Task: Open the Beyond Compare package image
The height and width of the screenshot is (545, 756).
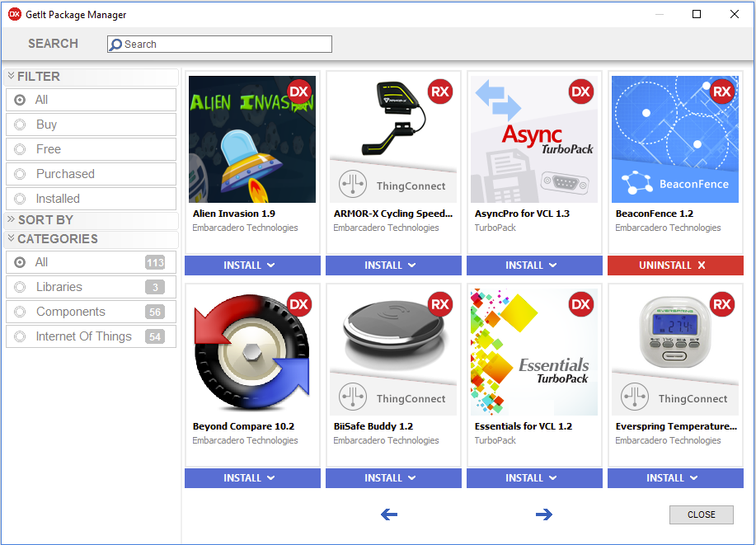Action: (252, 351)
